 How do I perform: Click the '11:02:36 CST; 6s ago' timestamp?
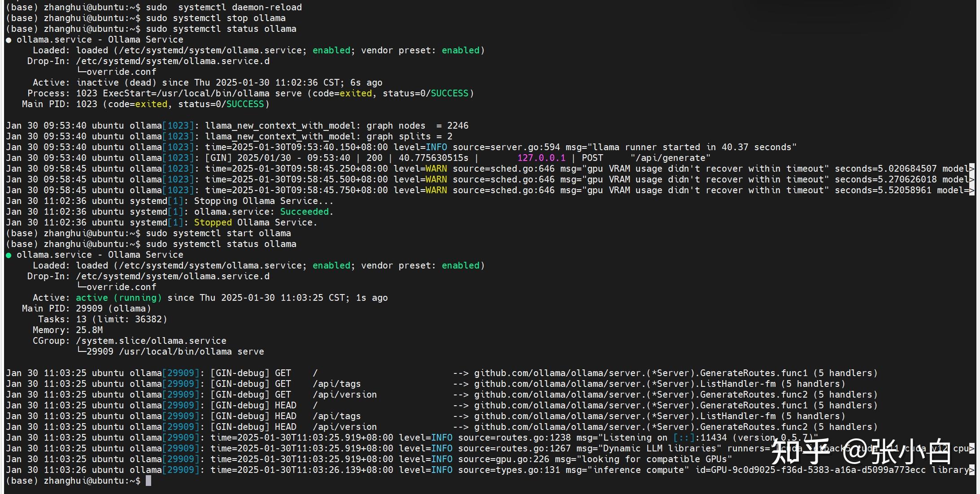[x=329, y=82]
